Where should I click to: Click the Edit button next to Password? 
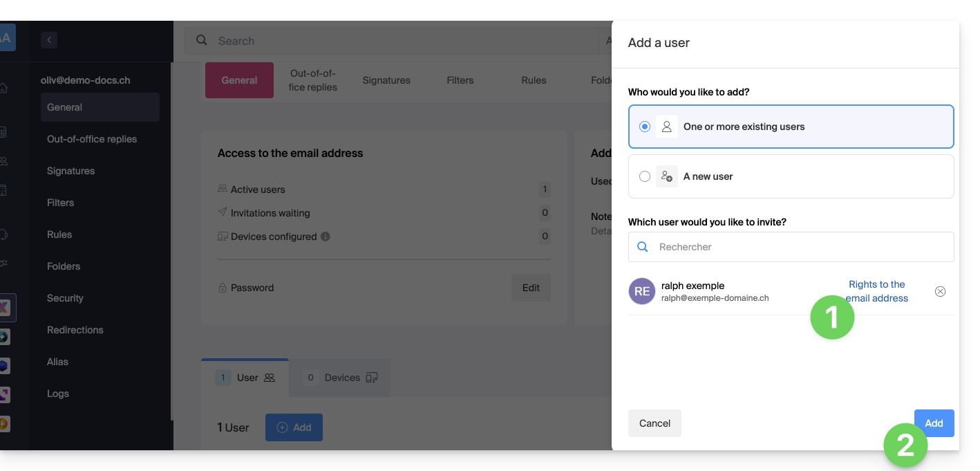(x=531, y=288)
